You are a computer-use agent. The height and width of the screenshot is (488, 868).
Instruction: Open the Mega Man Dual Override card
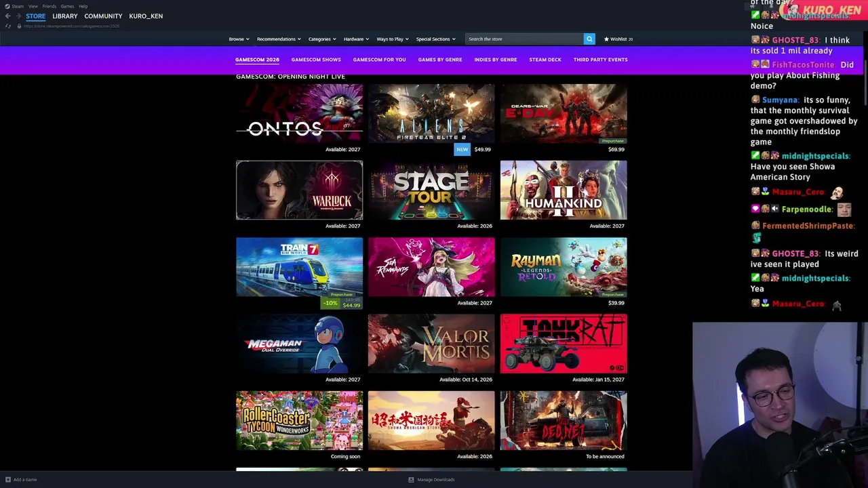[299, 344]
